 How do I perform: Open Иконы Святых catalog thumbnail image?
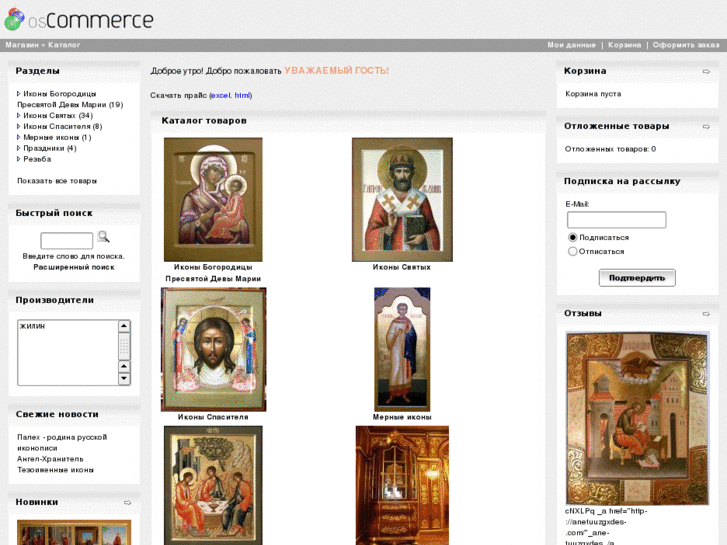tap(402, 199)
